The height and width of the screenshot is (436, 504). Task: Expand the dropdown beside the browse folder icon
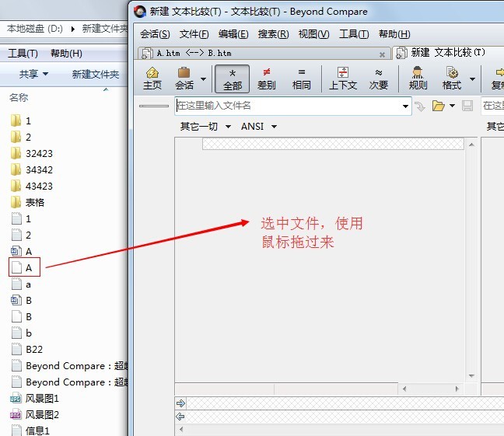pyautogui.click(x=452, y=106)
